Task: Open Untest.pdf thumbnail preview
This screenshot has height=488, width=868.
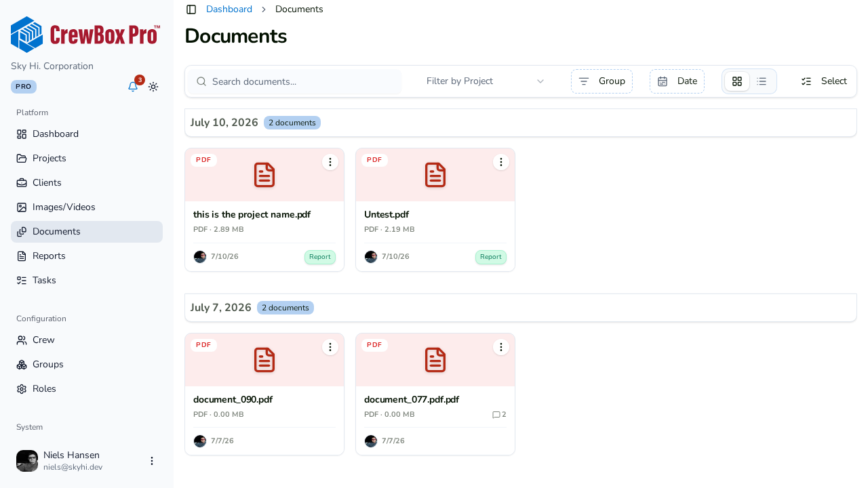Action: (x=435, y=175)
